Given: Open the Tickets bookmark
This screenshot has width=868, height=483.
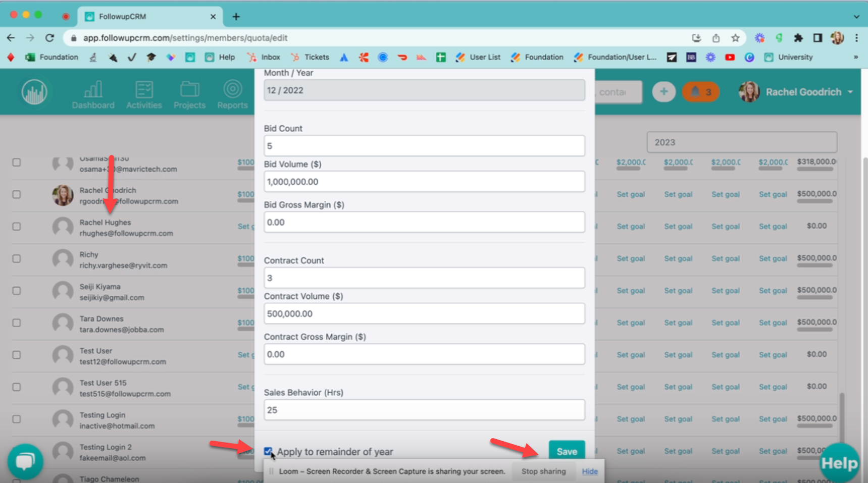Looking at the screenshot, I should [x=310, y=57].
